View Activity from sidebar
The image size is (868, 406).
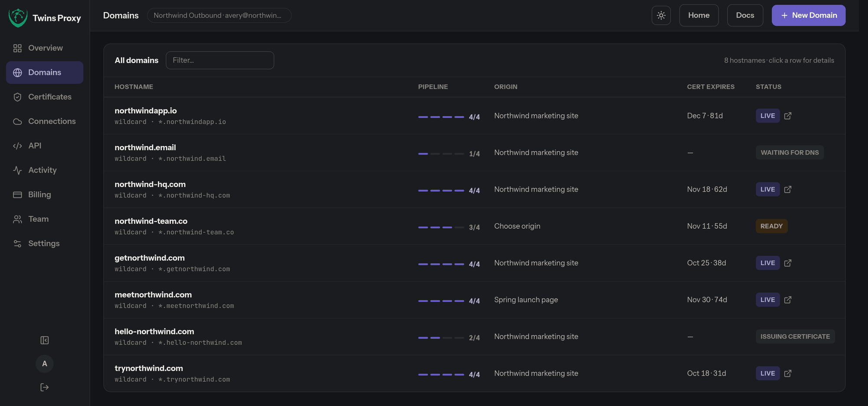click(45, 170)
